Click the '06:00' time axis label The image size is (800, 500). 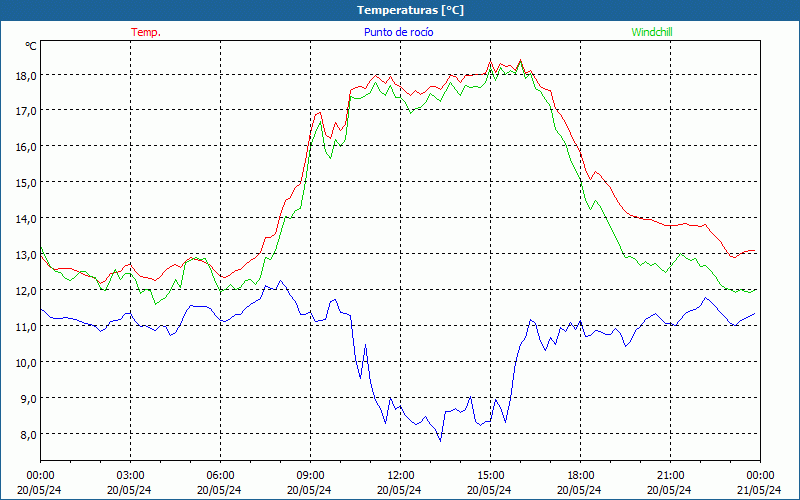220,476
